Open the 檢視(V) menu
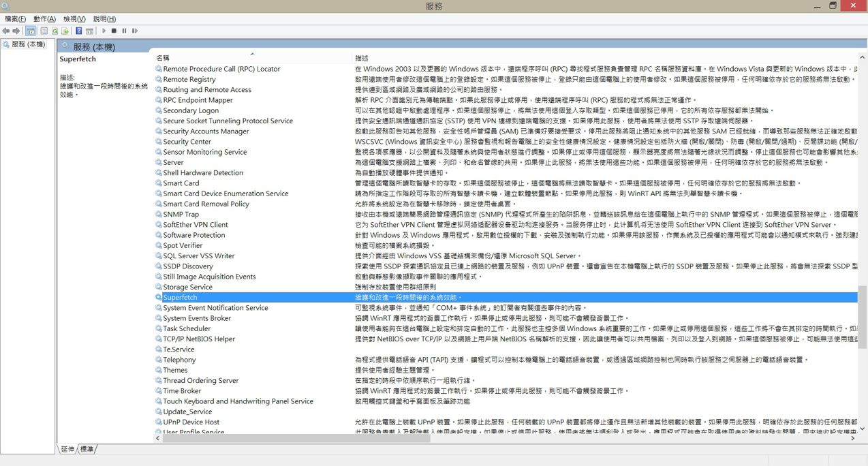The height and width of the screenshot is (466, 868). pos(74,18)
